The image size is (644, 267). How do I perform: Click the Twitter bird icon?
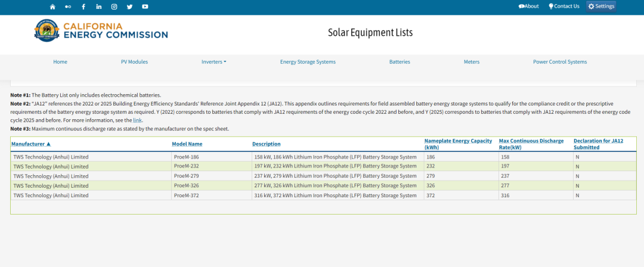click(x=129, y=7)
